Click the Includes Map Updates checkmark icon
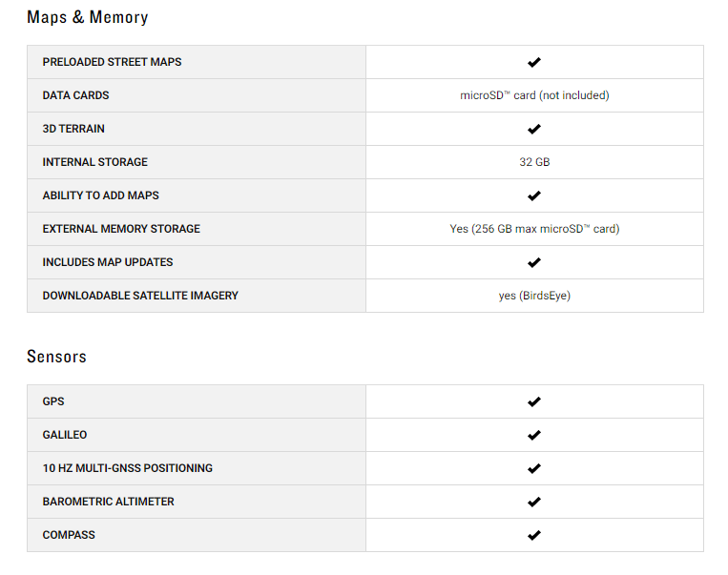Viewport: 728px width, 575px height. pyautogui.click(x=534, y=262)
